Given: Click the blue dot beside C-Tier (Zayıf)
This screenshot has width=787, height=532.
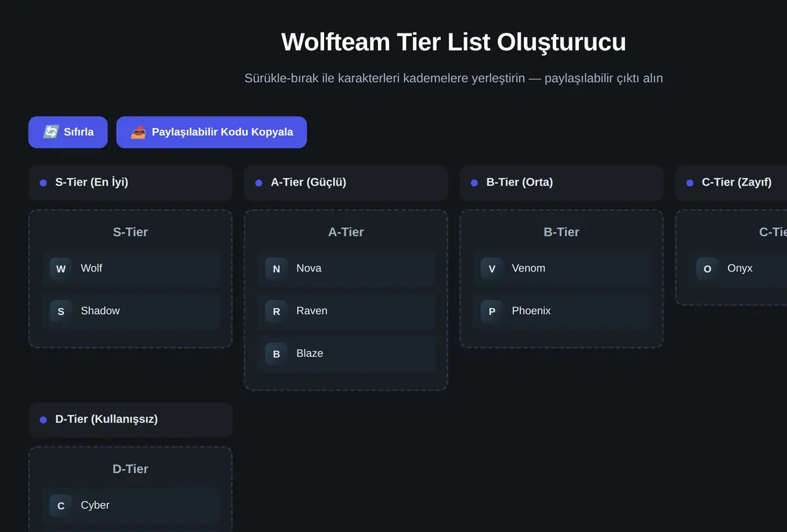Looking at the screenshot, I should click(689, 183).
